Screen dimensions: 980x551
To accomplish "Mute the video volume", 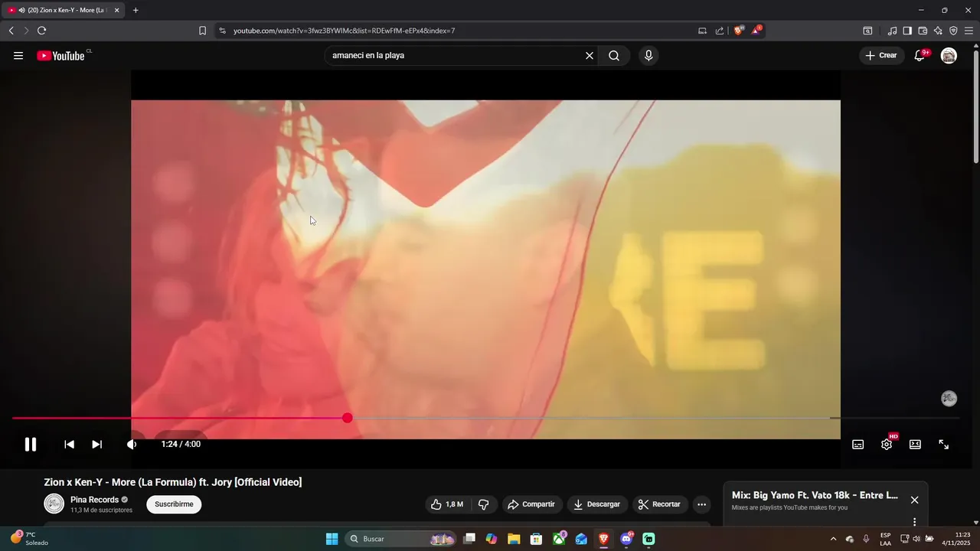I will click(x=132, y=444).
